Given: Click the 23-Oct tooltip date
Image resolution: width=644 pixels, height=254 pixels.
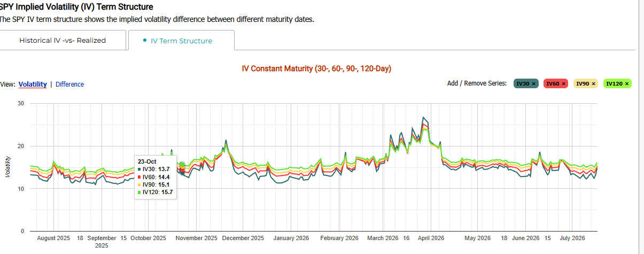Looking at the screenshot, I should point(147,161).
